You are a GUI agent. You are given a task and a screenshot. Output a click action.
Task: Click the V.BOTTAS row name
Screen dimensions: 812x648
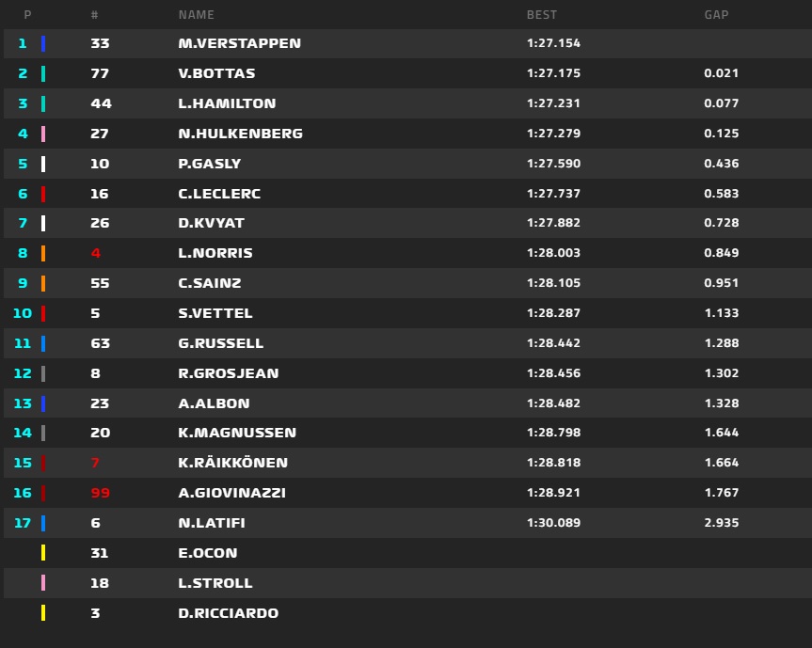click(216, 73)
